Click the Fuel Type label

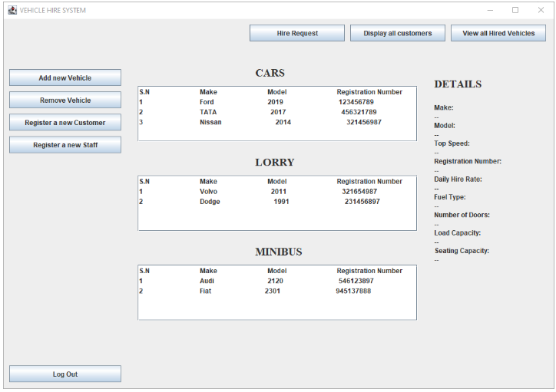tap(449, 197)
